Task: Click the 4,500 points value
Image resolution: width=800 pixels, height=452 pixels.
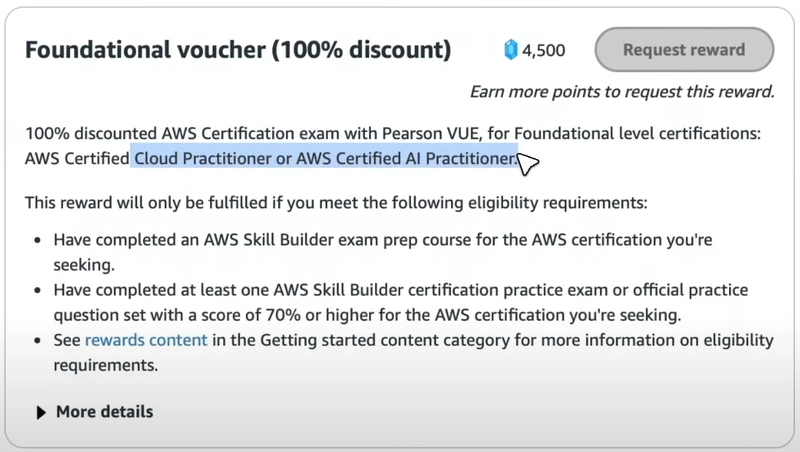Action: coord(543,50)
